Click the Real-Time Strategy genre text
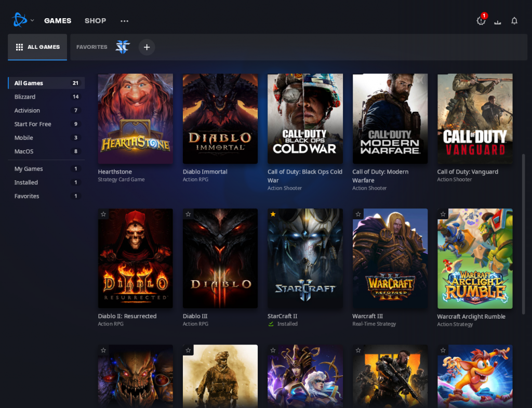 click(x=374, y=324)
